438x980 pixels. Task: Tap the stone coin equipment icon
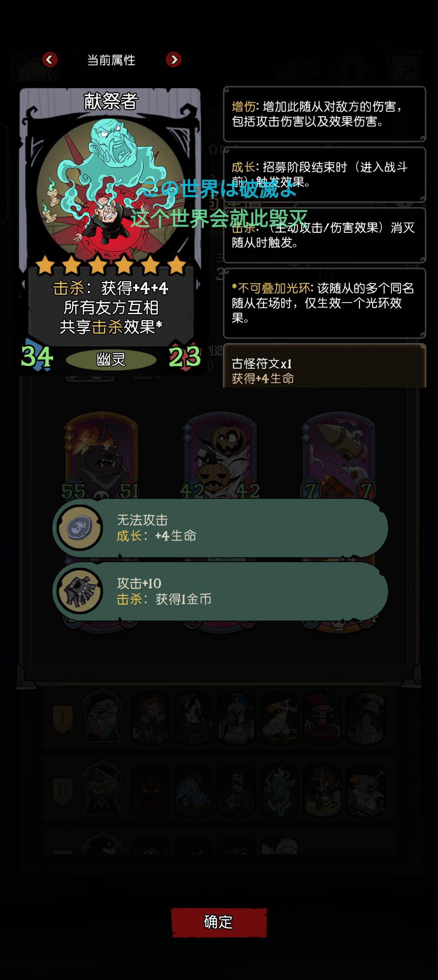coord(80,528)
